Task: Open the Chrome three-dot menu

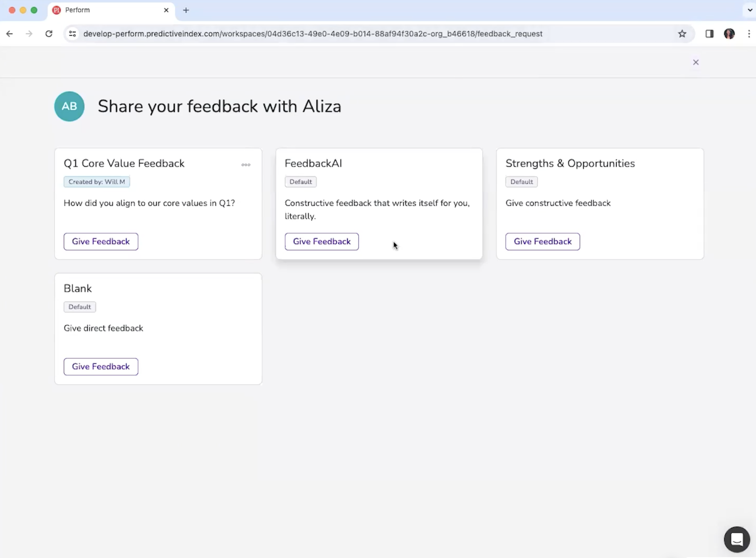Action: tap(749, 34)
